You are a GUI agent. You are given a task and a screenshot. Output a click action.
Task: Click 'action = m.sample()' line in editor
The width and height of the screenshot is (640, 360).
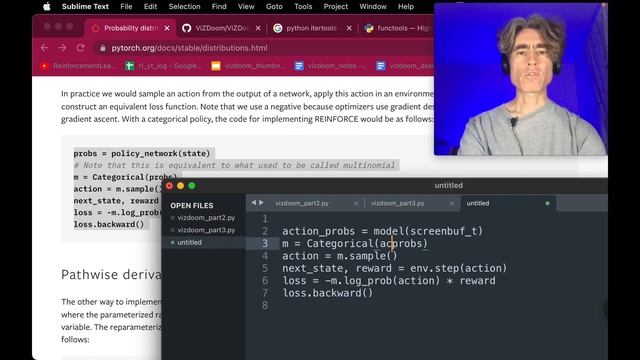coord(339,256)
